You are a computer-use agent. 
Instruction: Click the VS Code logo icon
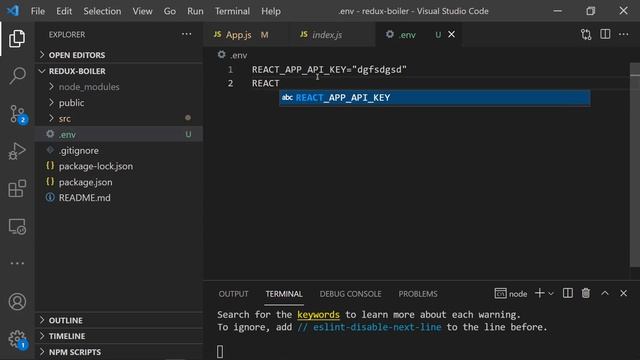tap(13, 11)
